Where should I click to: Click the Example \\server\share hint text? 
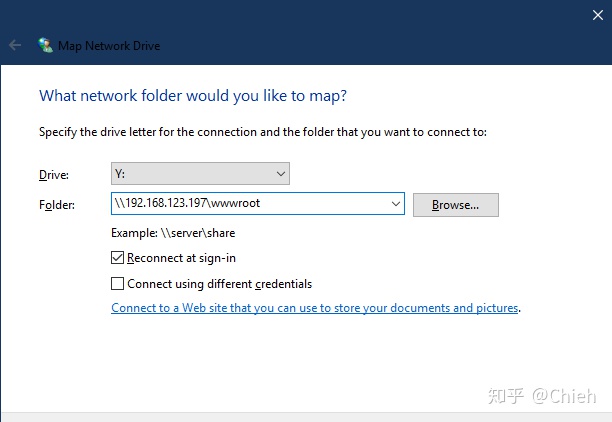173,233
